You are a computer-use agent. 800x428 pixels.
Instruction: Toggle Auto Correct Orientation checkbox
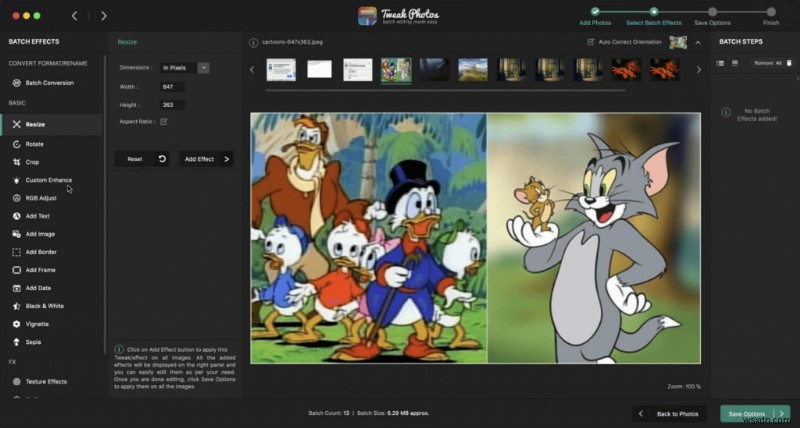click(x=590, y=42)
